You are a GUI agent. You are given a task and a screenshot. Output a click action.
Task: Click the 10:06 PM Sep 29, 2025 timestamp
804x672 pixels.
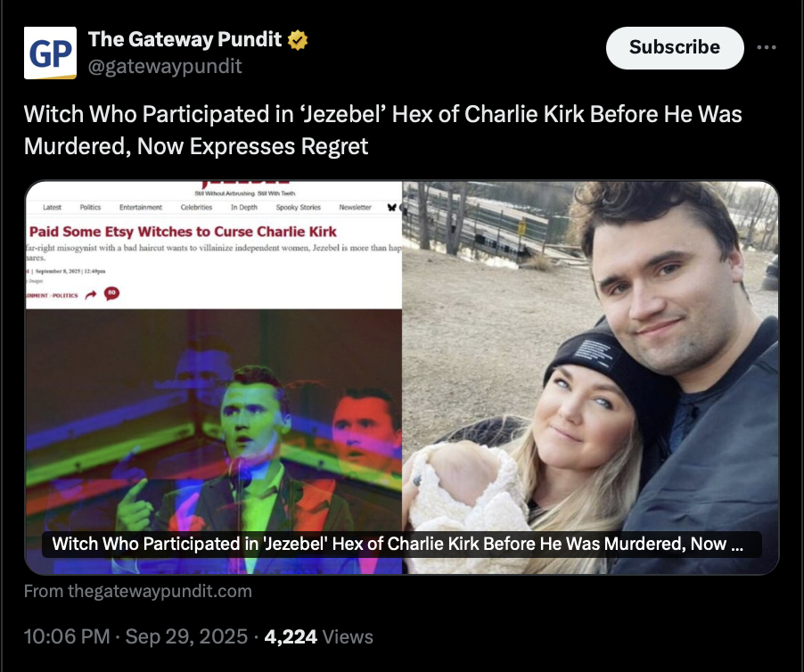pos(134,636)
